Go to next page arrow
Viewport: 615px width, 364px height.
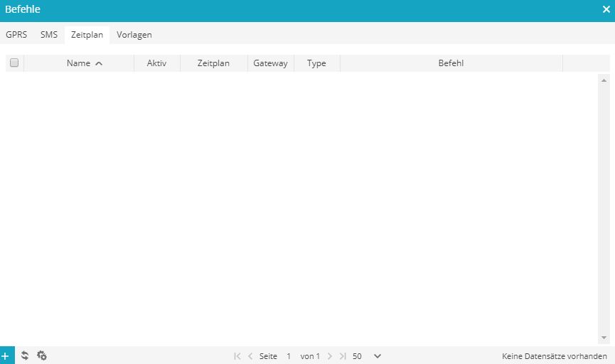(330, 356)
